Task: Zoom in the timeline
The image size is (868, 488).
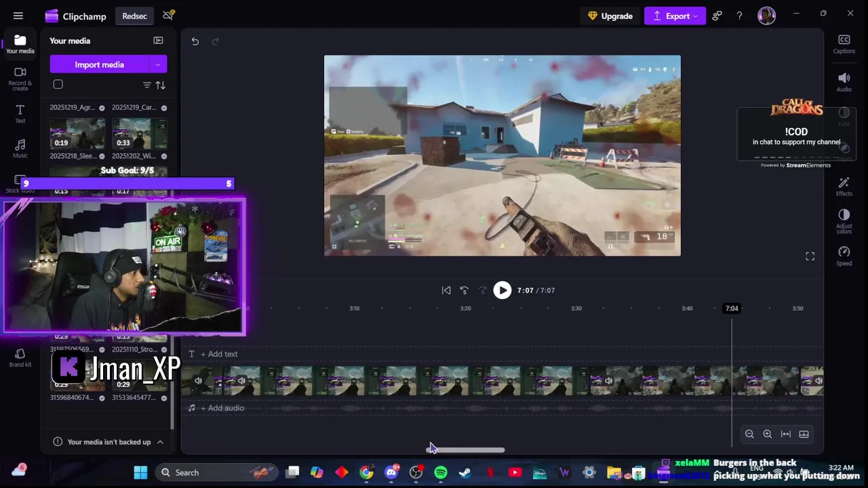Action: tap(768, 434)
